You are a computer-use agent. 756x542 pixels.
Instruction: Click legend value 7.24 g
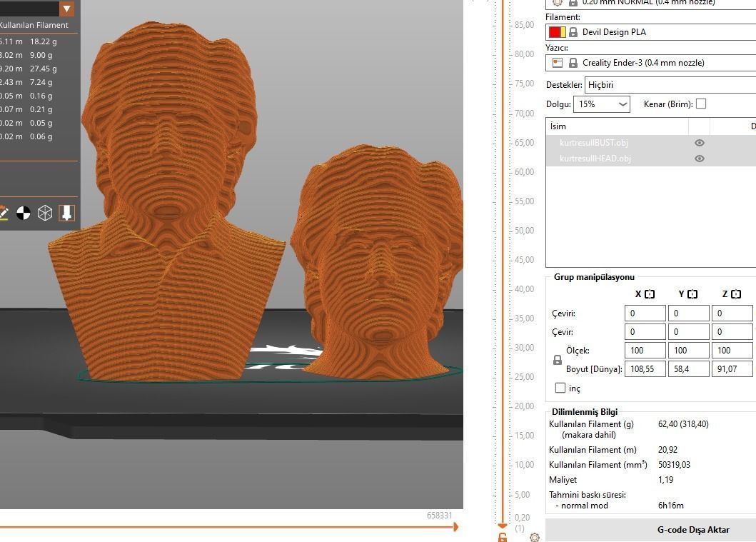tap(41, 82)
